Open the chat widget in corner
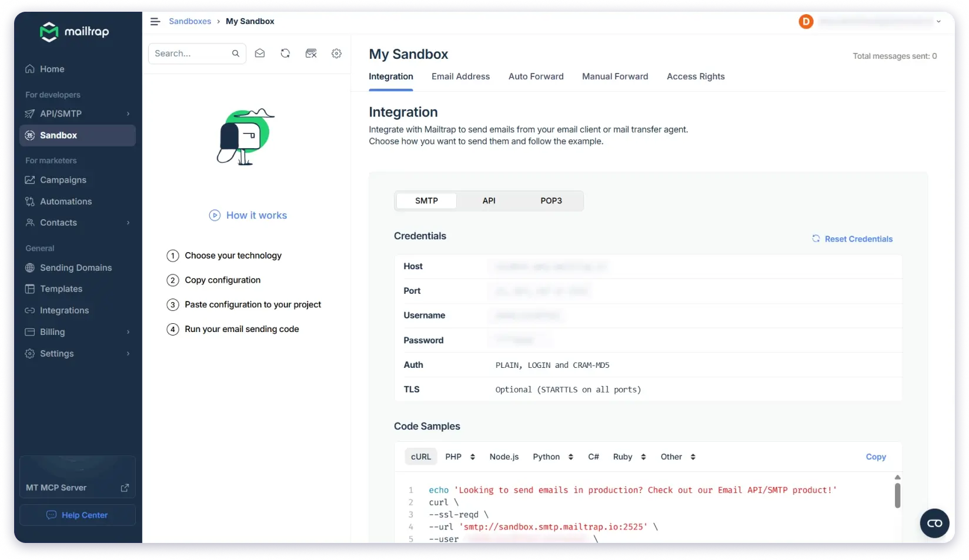The image size is (969, 560). (x=934, y=523)
